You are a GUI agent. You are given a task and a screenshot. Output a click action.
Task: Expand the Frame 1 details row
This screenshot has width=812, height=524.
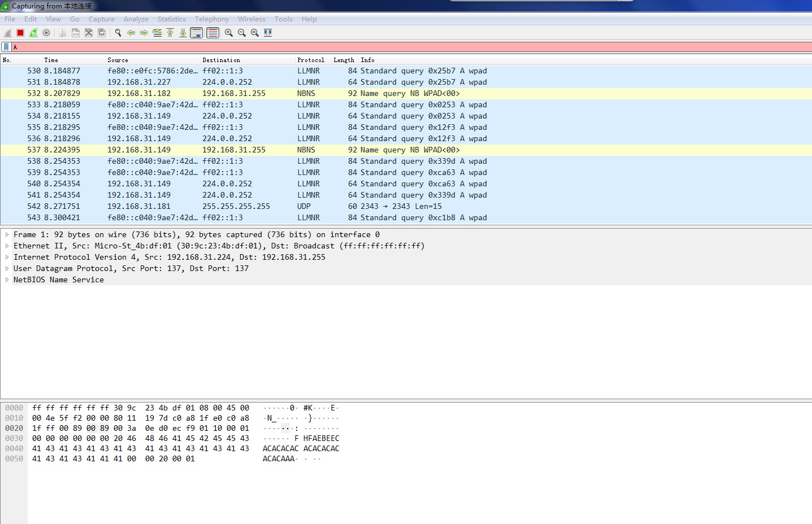[7, 234]
